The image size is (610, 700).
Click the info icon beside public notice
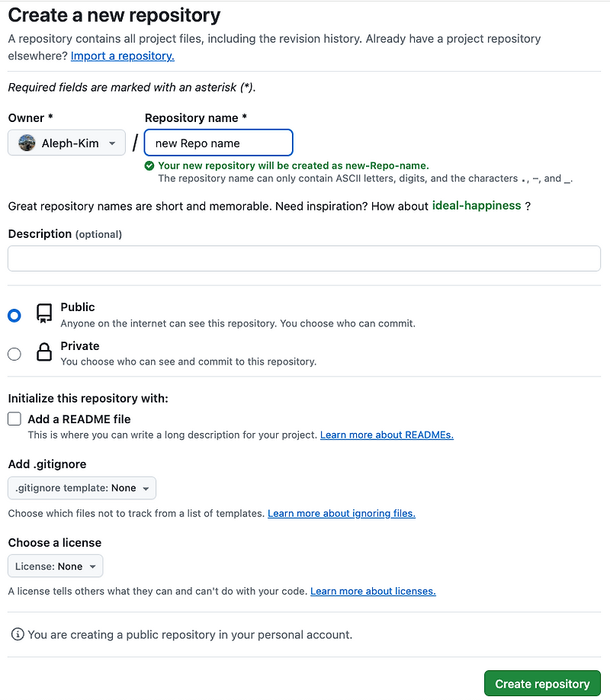[17, 634]
